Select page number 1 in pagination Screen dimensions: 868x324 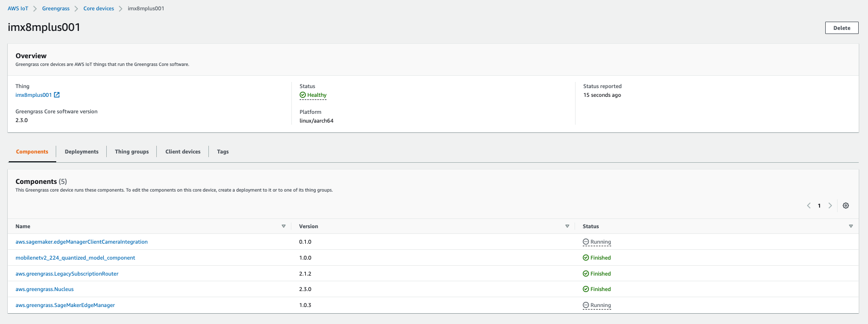click(819, 206)
